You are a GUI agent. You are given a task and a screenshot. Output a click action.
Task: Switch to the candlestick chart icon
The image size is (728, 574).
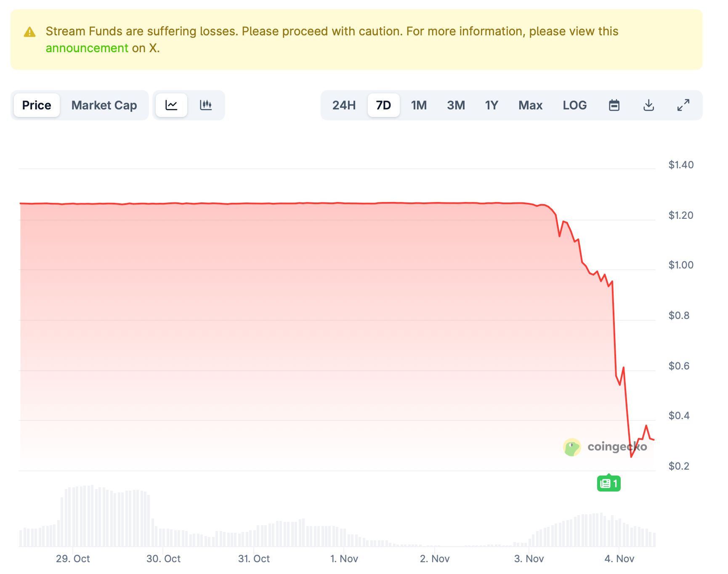[206, 105]
